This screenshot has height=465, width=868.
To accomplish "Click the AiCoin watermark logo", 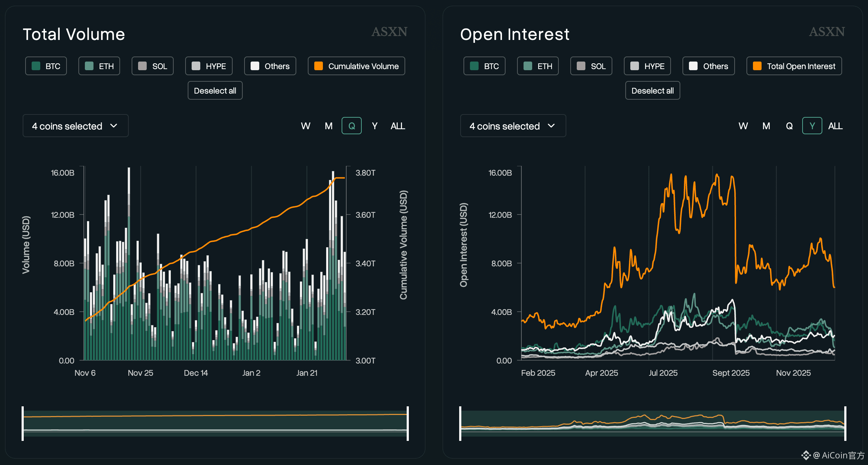I will click(x=805, y=455).
